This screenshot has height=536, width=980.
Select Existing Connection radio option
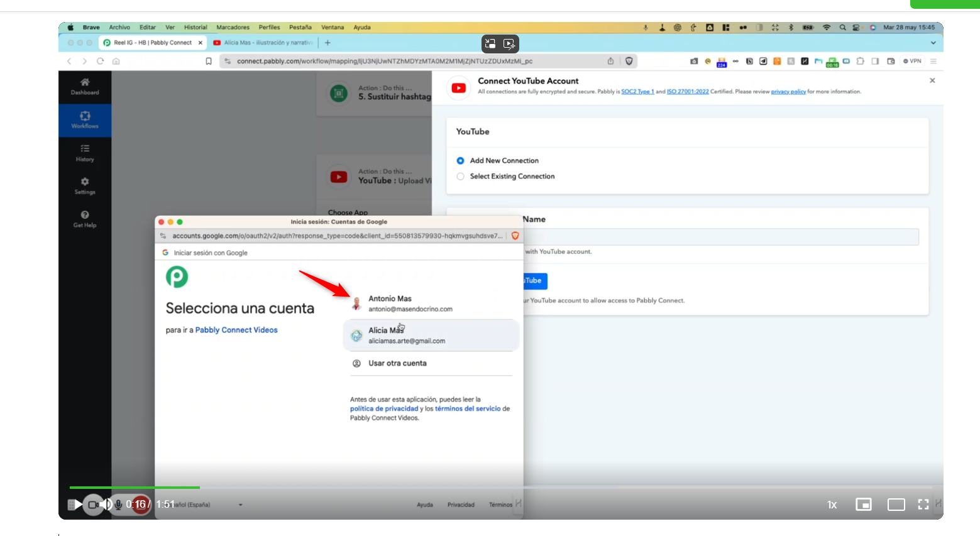(x=460, y=177)
